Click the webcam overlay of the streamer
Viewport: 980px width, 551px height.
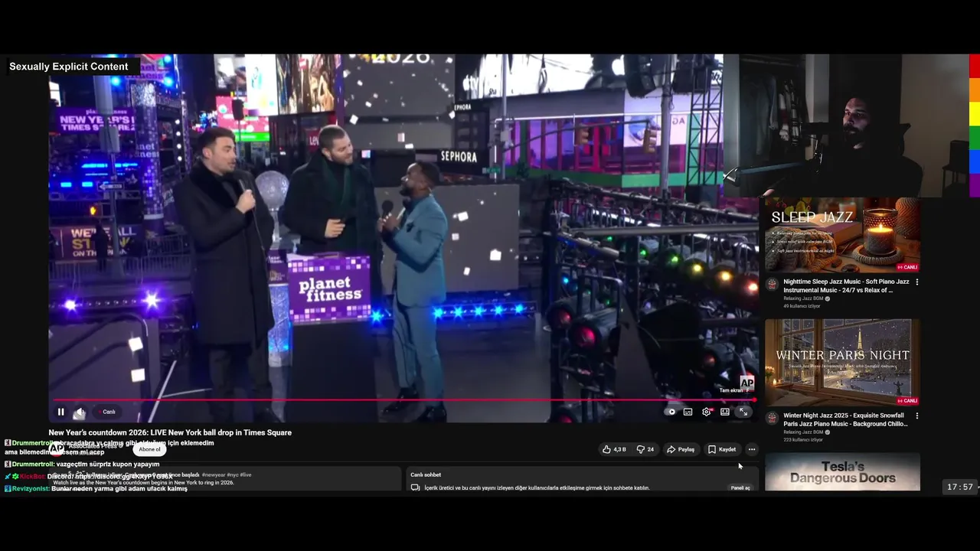click(845, 126)
